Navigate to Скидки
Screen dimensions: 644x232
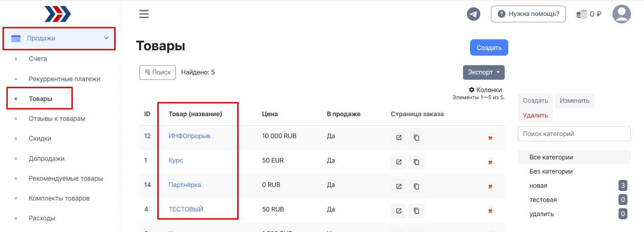pos(40,138)
